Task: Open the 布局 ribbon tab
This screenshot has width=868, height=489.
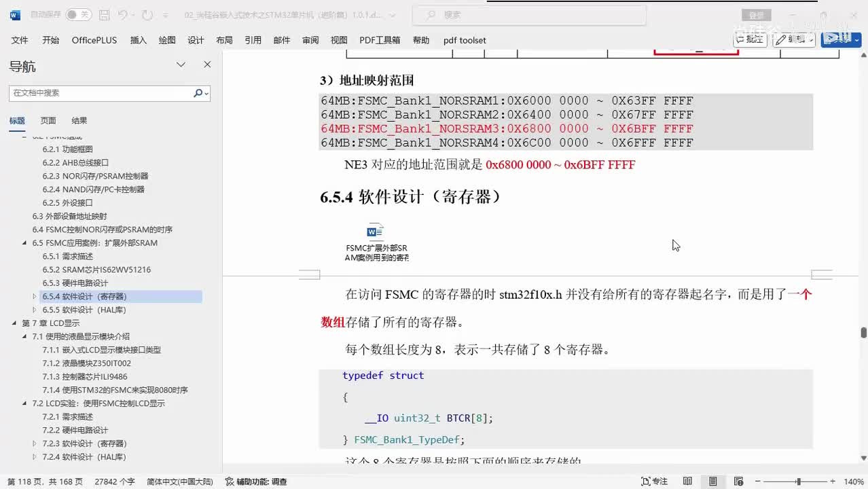Action: tap(224, 40)
